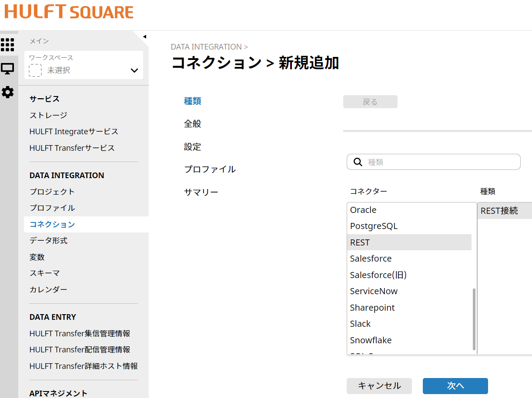Select Slack connector
The height and width of the screenshot is (398, 532).
click(409, 324)
